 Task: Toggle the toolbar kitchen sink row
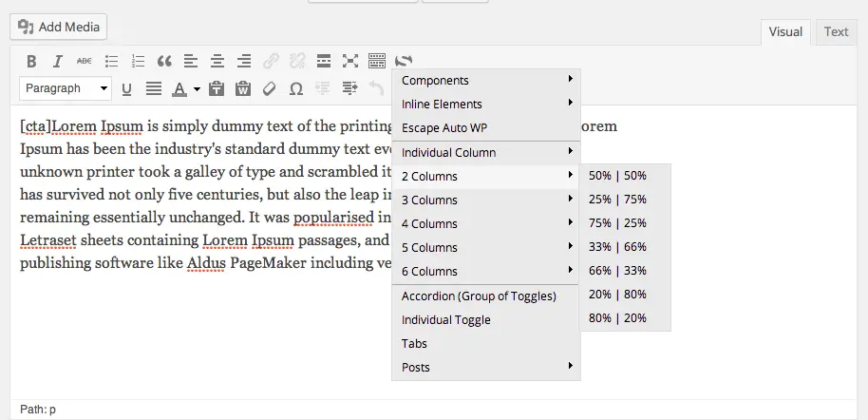point(377,61)
